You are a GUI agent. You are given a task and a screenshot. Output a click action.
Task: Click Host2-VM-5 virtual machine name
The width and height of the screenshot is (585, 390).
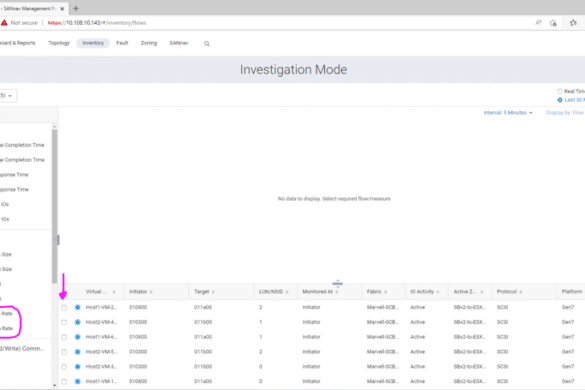coord(101,352)
